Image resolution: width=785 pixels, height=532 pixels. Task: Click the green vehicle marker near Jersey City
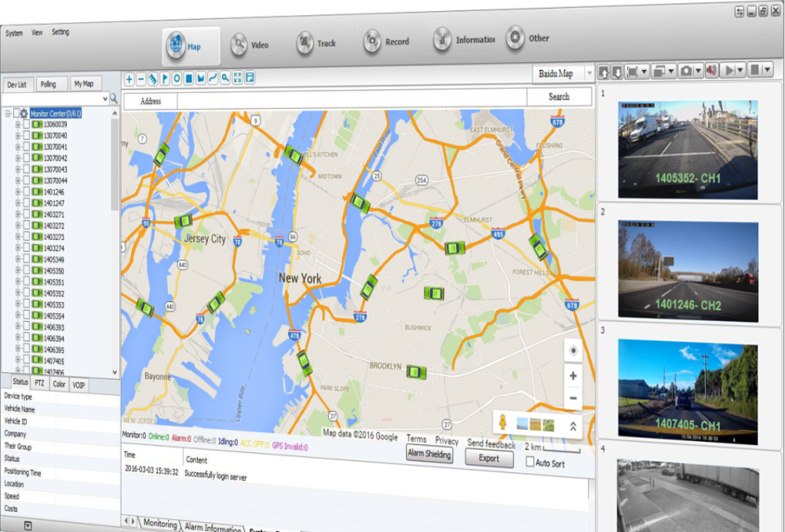tap(183, 220)
